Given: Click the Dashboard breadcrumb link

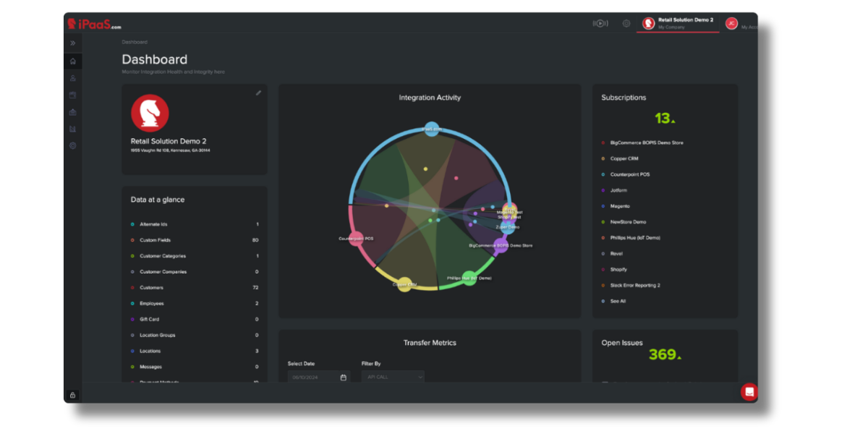Looking at the screenshot, I should point(135,42).
